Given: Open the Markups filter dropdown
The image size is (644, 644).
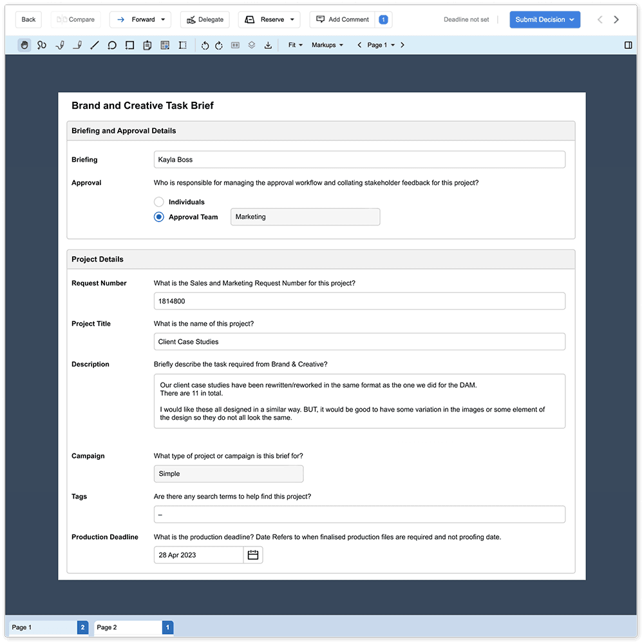Looking at the screenshot, I should (x=327, y=45).
